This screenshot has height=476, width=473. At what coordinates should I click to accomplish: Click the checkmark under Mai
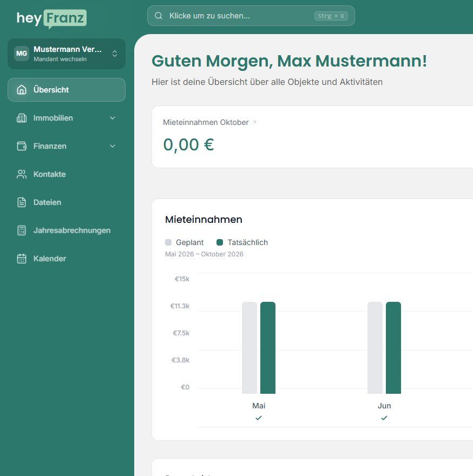click(259, 418)
